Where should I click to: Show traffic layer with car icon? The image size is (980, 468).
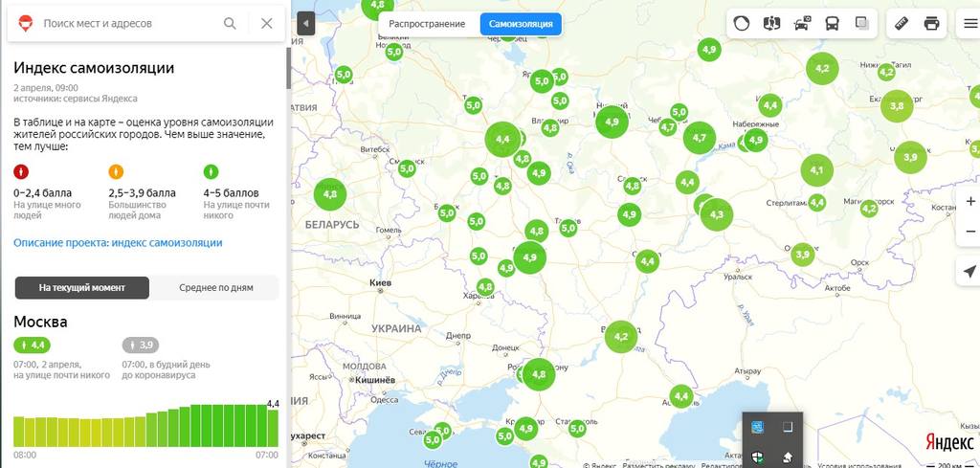(803, 24)
